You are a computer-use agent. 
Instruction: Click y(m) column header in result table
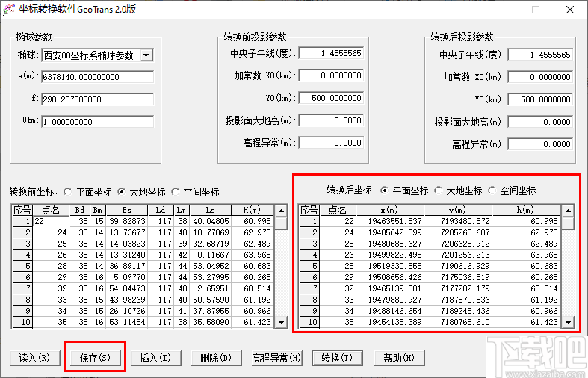tap(458, 210)
